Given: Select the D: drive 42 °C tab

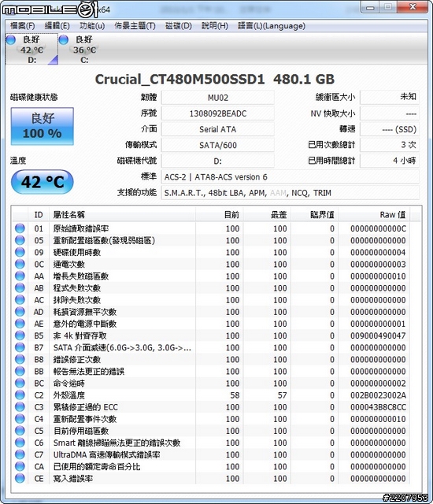Looking at the screenshot, I should pyautogui.click(x=31, y=49).
